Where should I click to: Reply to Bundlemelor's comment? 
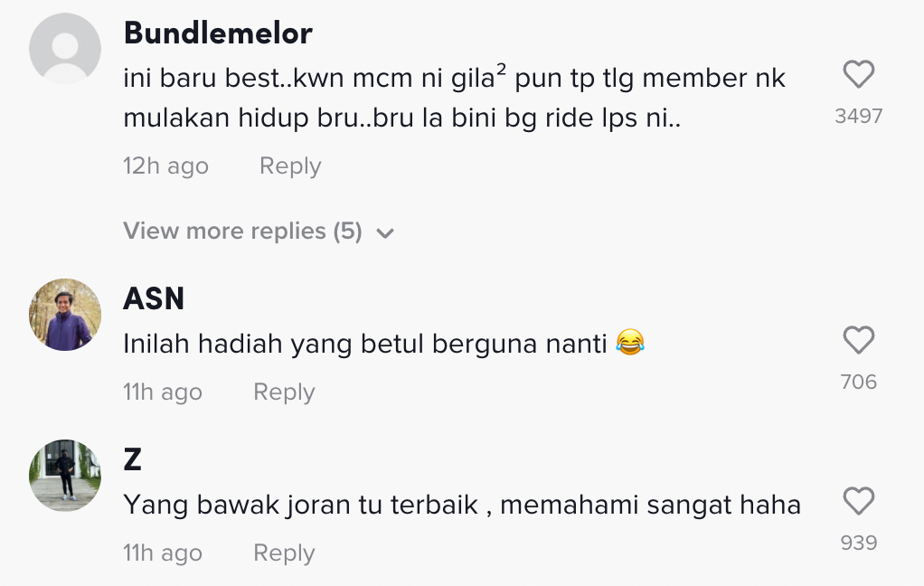[290, 166]
